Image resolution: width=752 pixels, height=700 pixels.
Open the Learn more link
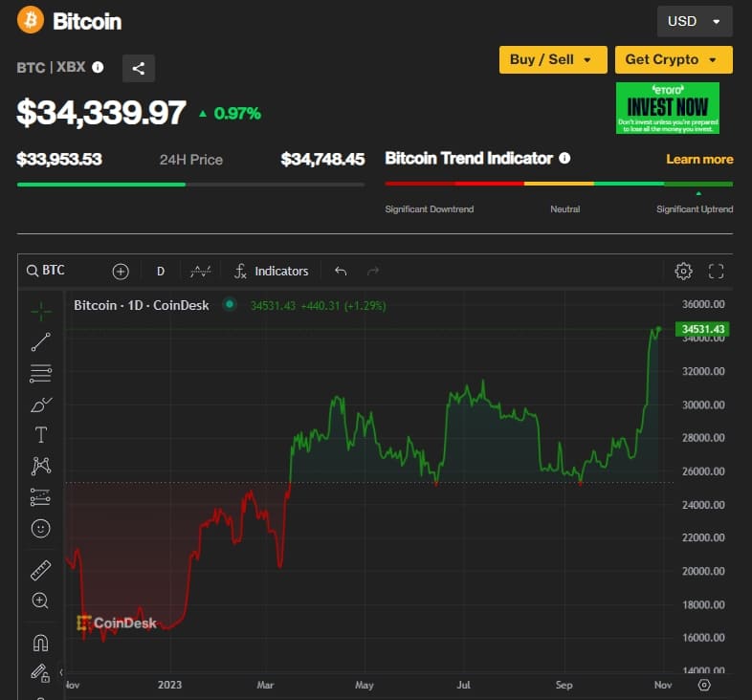(x=699, y=159)
